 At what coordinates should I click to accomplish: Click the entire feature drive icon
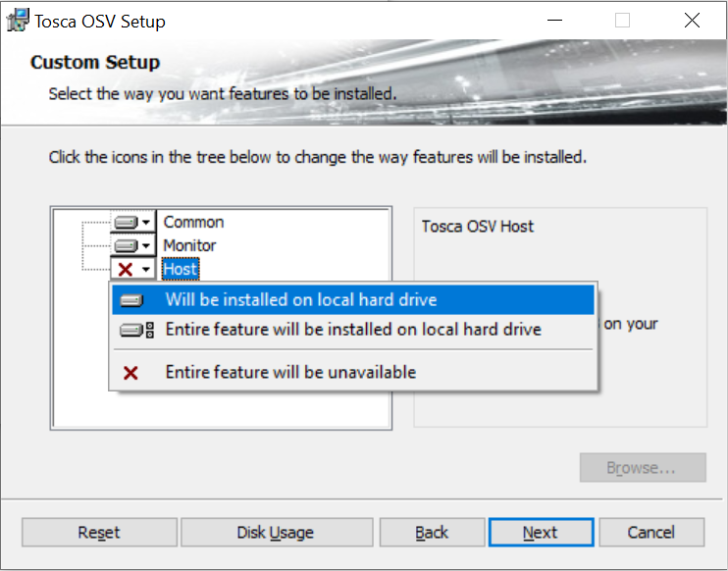136,330
